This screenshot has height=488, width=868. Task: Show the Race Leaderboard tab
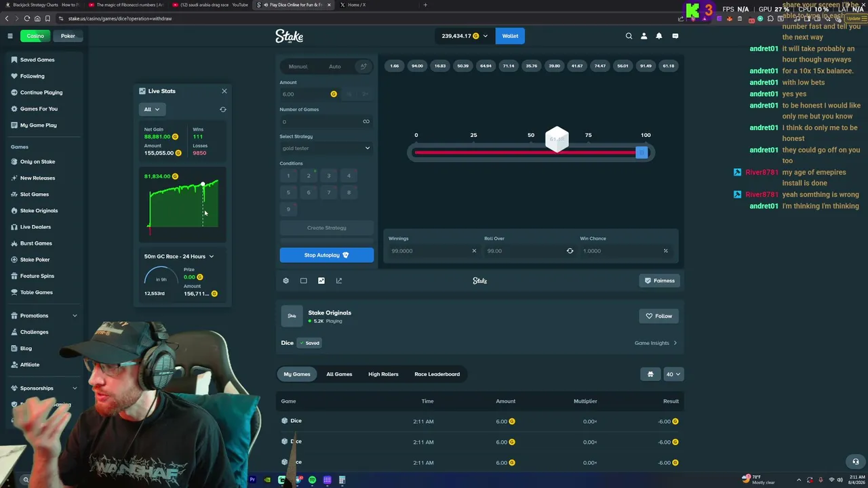click(437, 374)
